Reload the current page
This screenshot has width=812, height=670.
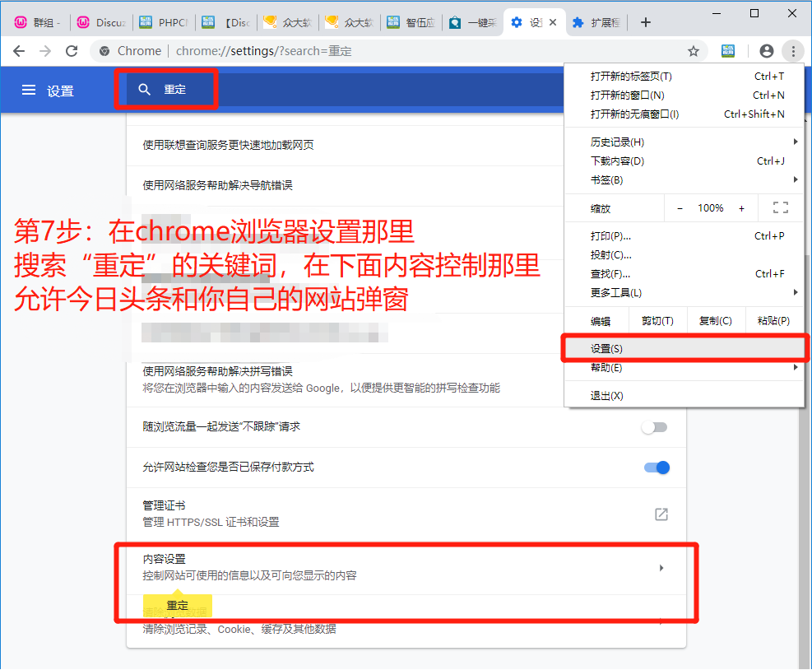point(72,51)
